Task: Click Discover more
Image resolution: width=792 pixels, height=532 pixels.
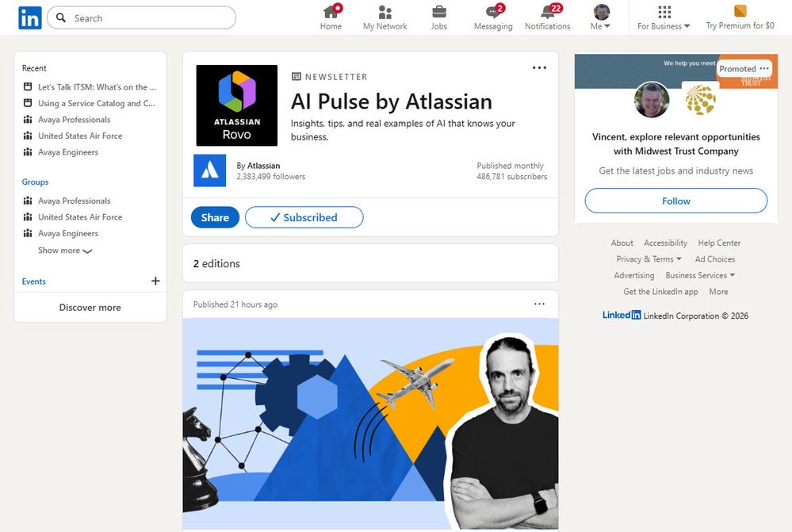Action: pos(90,307)
